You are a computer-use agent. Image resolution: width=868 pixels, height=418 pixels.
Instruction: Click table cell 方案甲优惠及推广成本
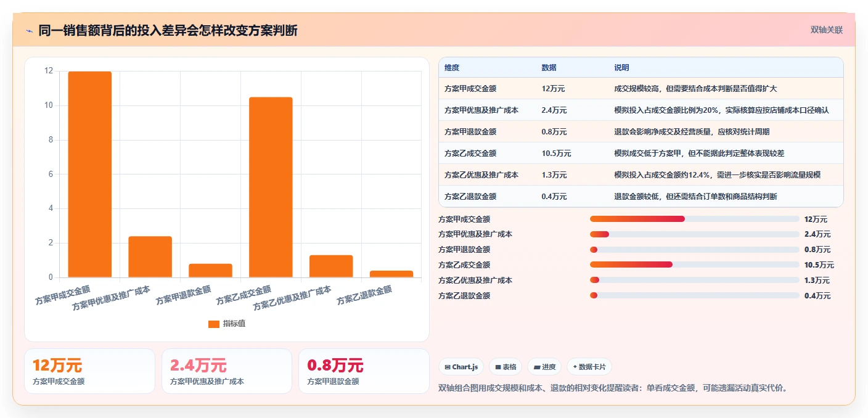pyautogui.click(x=481, y=110)
